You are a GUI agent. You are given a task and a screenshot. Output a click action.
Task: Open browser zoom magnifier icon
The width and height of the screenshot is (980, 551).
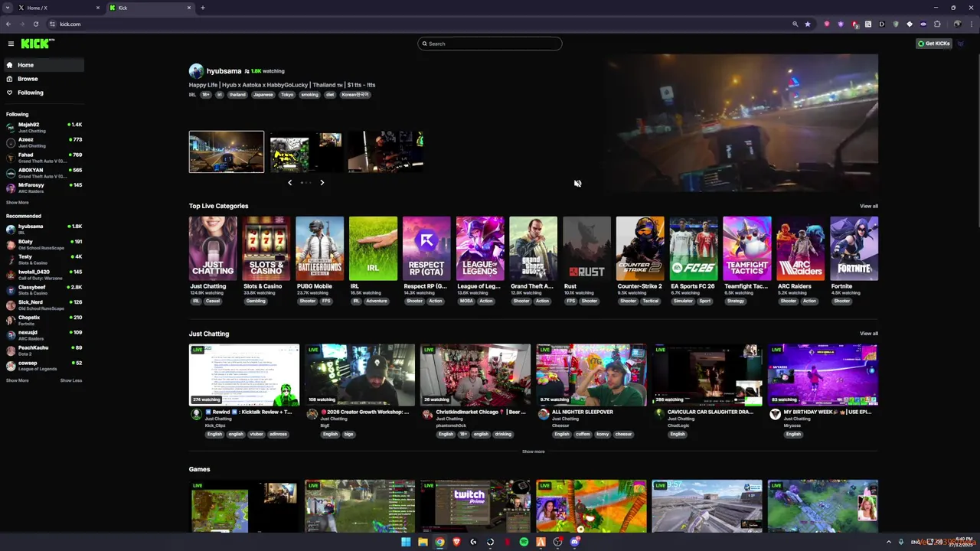coord(795,24)
